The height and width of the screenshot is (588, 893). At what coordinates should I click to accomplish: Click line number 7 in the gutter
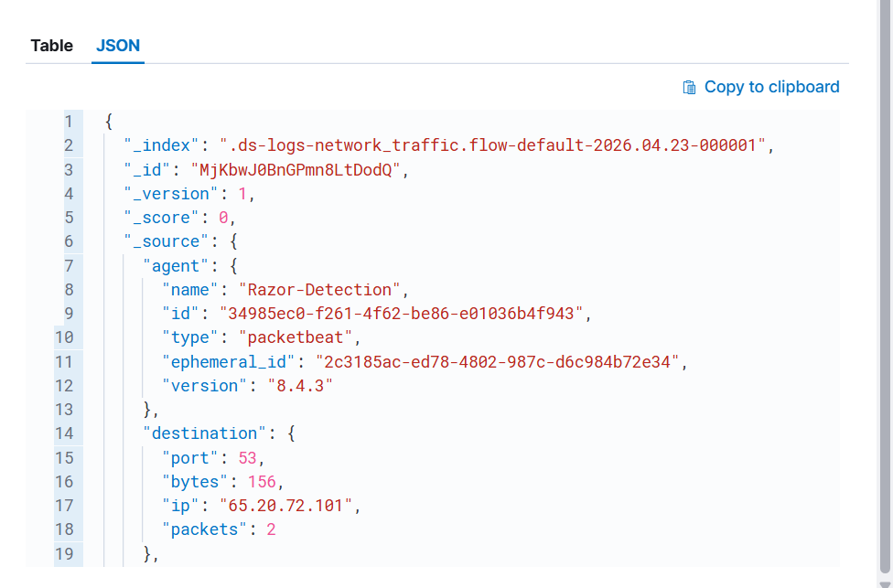click(69, 266)
